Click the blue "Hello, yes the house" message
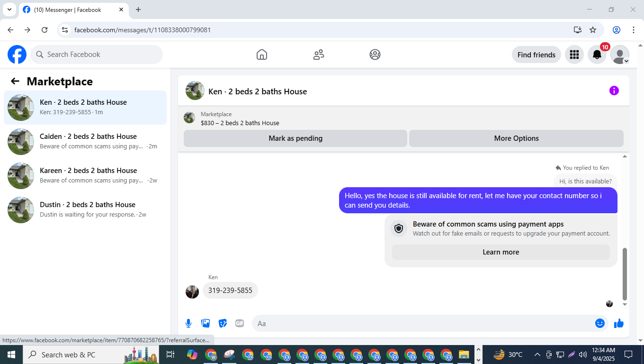This screenshot has width=644, height=364. pyautogui.click(x=478, y=200)
